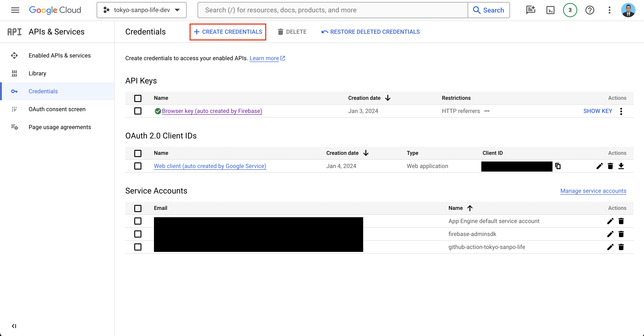This screenshot has height=336, width=644.
Task: Open Enabled APIs & services
Action: [60, 55]
